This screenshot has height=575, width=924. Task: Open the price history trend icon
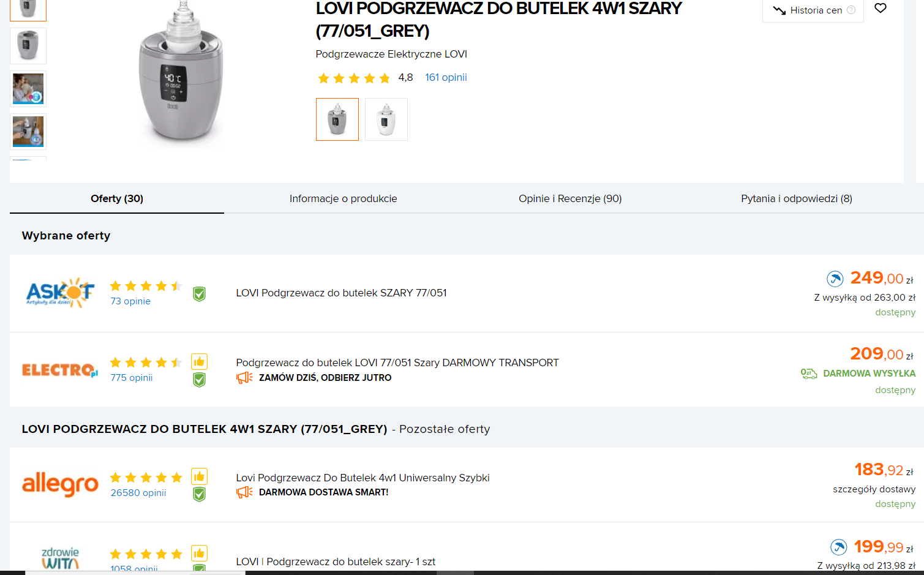tap(779, 10)
